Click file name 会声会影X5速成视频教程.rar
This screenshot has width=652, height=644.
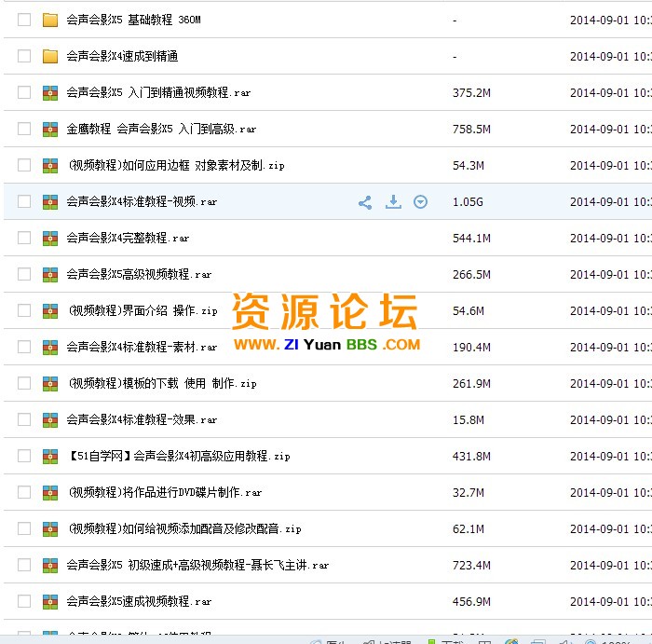coord(139,601)
